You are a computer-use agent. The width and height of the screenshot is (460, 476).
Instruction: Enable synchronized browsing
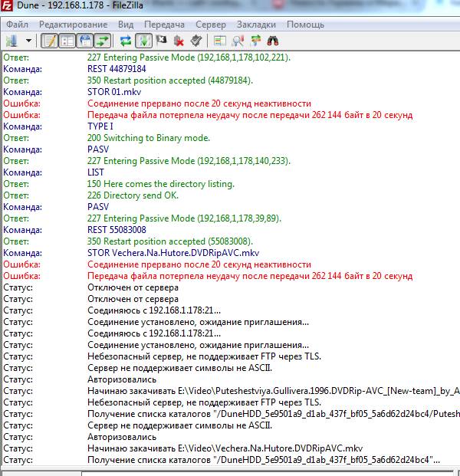coord(255,40)
